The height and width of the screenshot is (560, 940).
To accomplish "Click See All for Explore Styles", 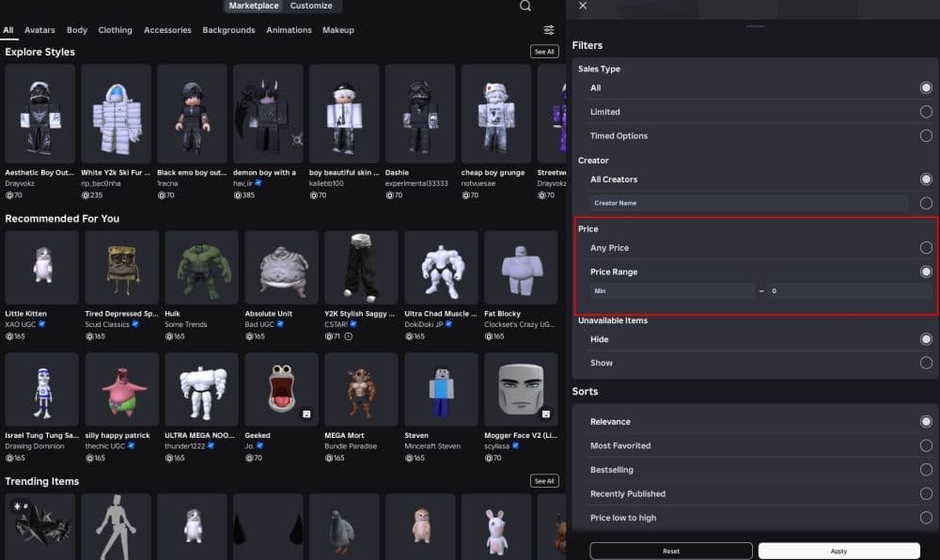I will [544, 52].
